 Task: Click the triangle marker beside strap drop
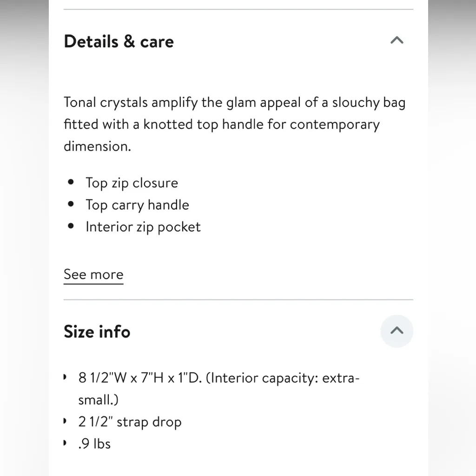click(x=65, y=421)
